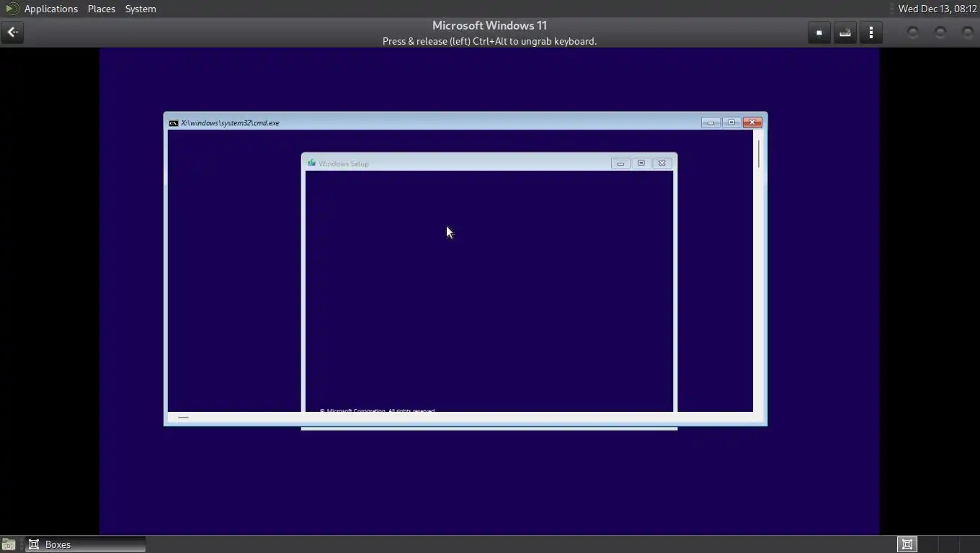
Task: Maximize the cmd.exe window
Action: coord(731,122)
